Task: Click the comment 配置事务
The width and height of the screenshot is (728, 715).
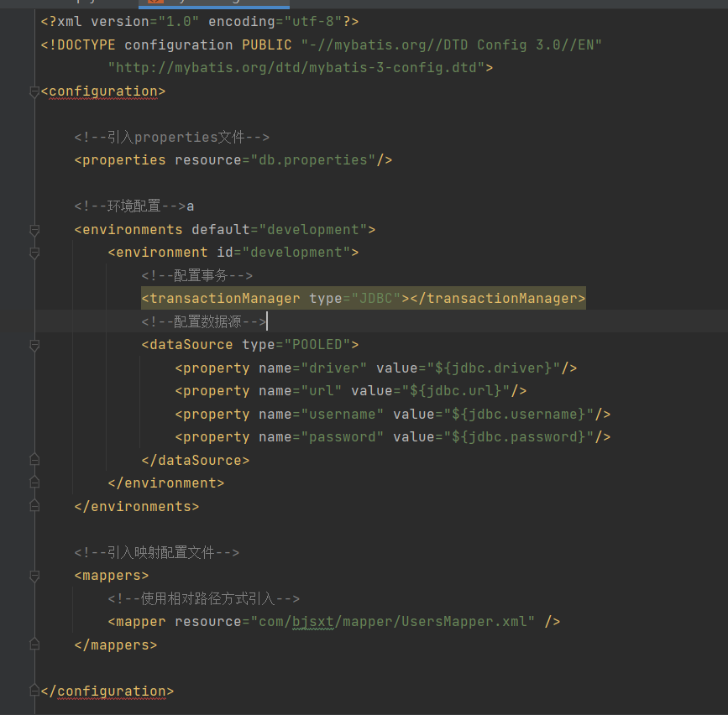Action: point(197,275)
